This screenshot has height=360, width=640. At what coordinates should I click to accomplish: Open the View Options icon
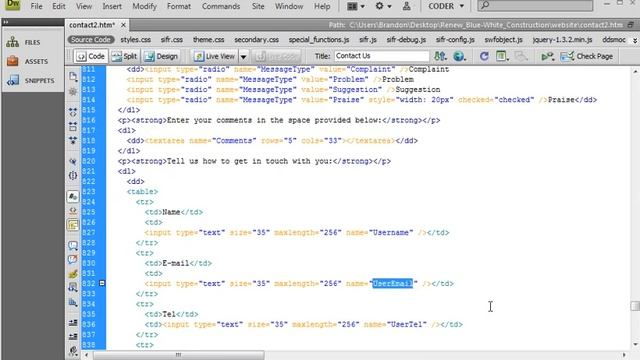point(502,56)
